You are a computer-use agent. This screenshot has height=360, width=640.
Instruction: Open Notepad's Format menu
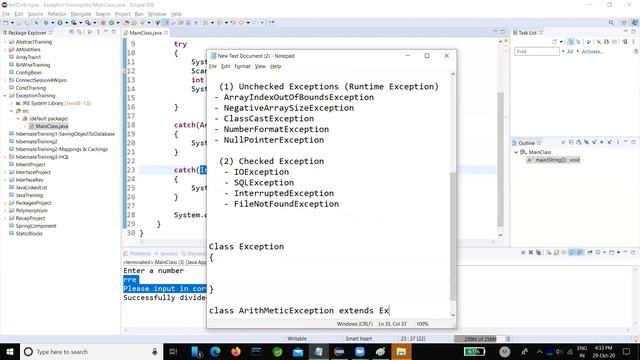click(x=242, y=66)
